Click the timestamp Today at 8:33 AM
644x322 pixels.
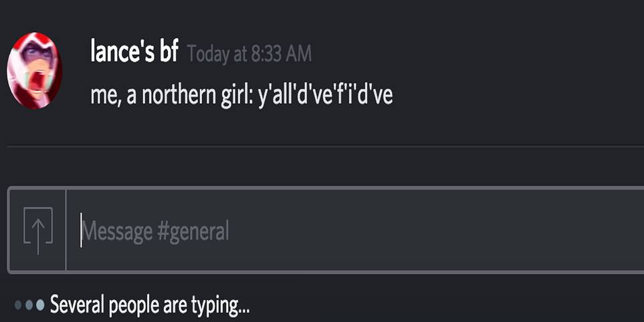[x=249, y=54]
